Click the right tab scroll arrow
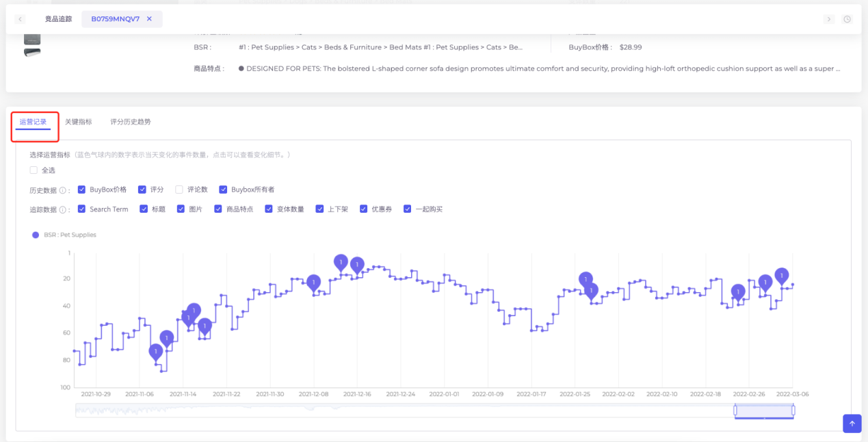Image resolution: width=868 pixels, height=442 pixels. (x=829, y=19)
